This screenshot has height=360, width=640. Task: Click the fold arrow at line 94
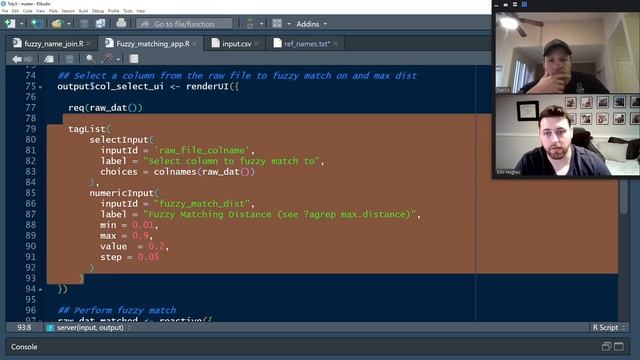pyautogui.click(x=40, y=289)
